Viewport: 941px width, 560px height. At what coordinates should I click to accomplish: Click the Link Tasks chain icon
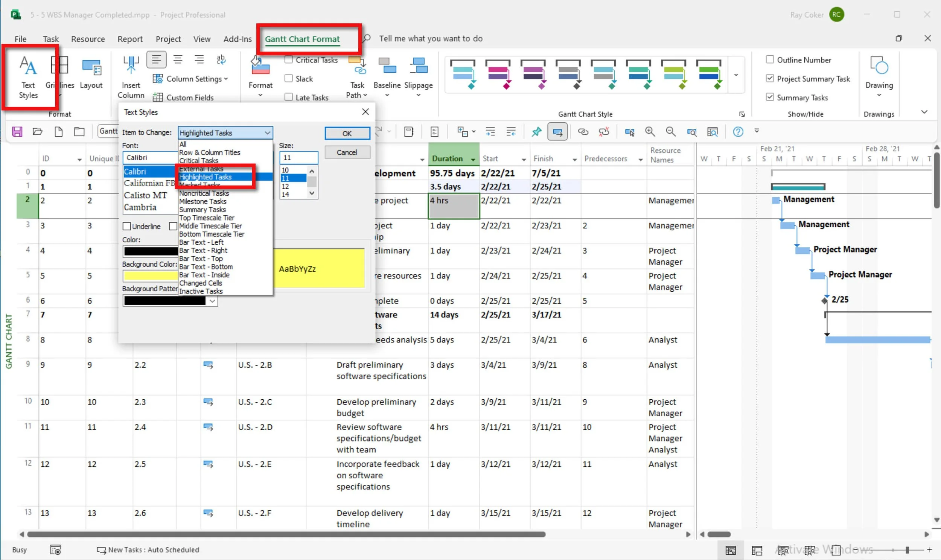[x=583, y=132]
